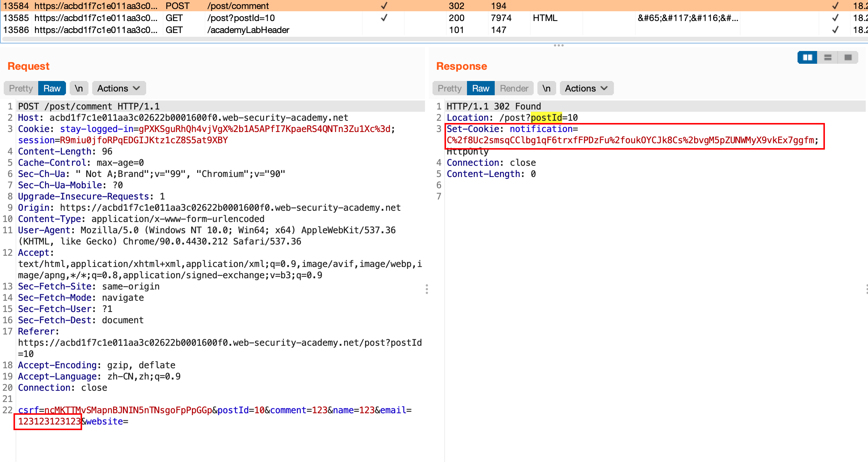Select history row 13585 GET /post?postId=10
Viewport: 868px width, 462px height.
(240, 18)
